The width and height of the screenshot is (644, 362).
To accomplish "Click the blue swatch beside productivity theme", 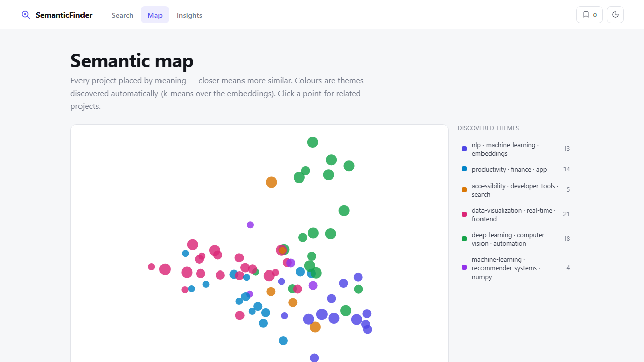I will pos(464,169).
